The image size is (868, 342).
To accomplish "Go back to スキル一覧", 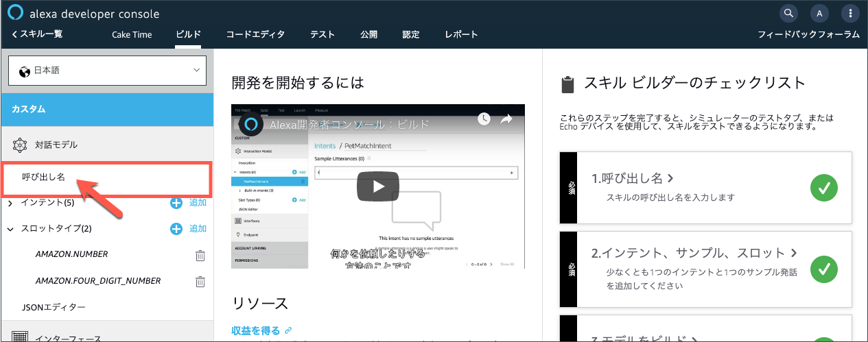I will (37, 34).
